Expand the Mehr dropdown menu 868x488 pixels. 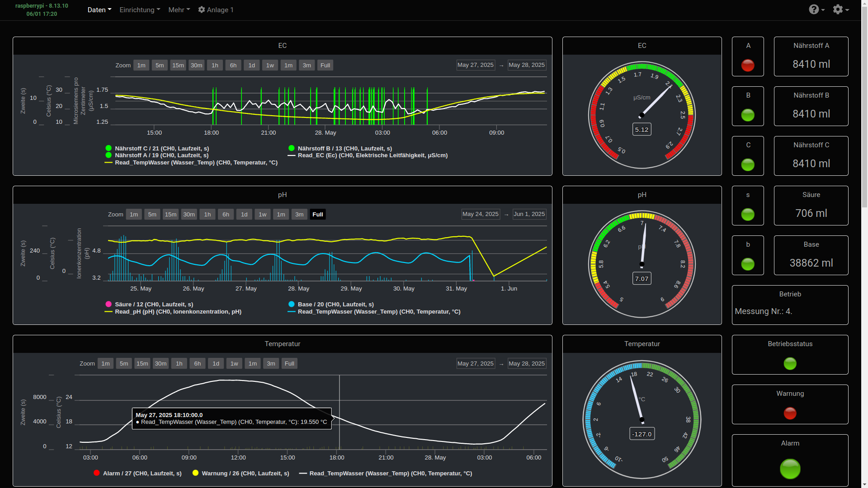179,9
